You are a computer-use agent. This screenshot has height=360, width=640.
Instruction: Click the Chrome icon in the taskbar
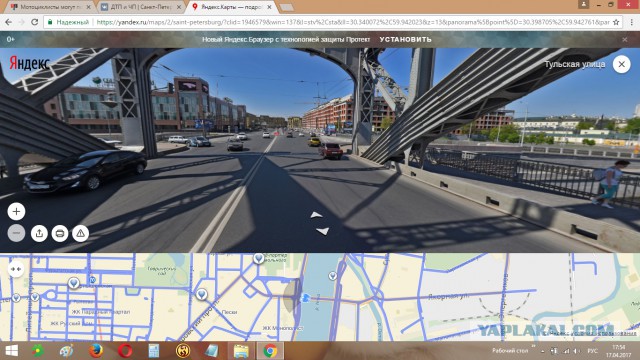(x=270, y=351)
